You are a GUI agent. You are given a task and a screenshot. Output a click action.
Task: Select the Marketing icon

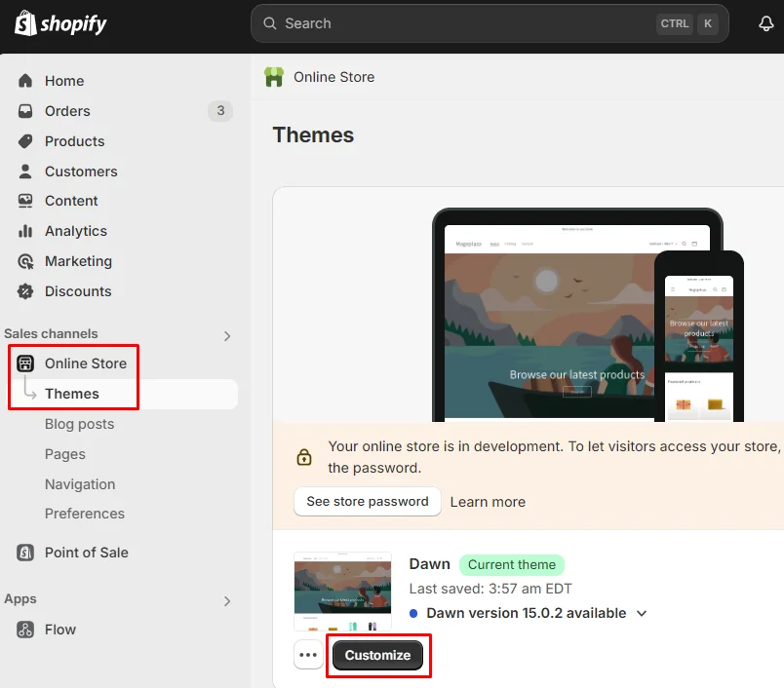tap(23, 261)
